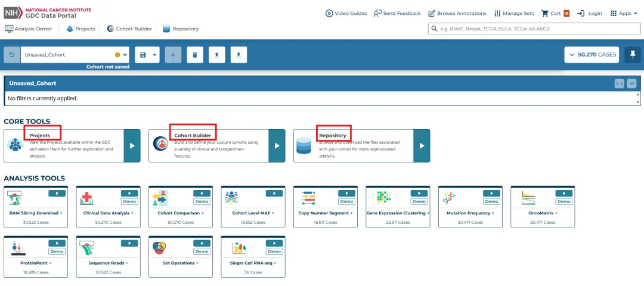Open Projects in the top navigation
The width and height of the screenshot is (644, 286).
click(x=81, y=29)
